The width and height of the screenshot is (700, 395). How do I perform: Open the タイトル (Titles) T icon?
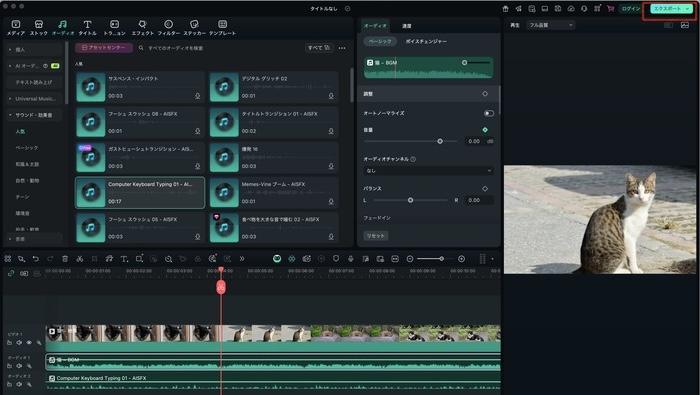tap(88, 25)
